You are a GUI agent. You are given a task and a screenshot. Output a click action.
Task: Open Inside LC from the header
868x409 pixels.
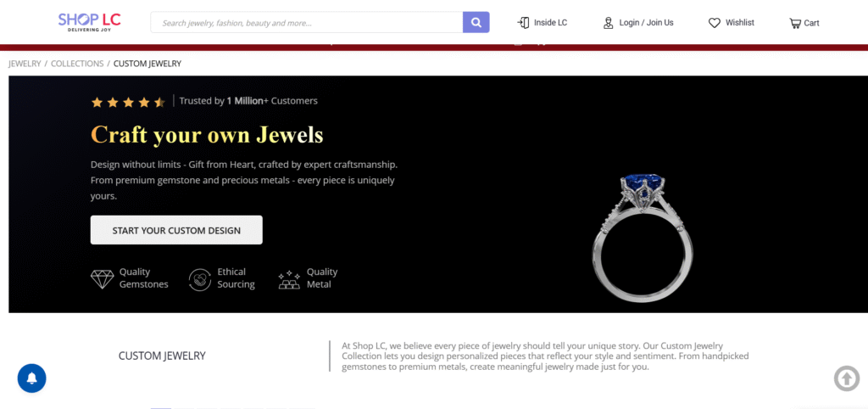coord(542,23)
